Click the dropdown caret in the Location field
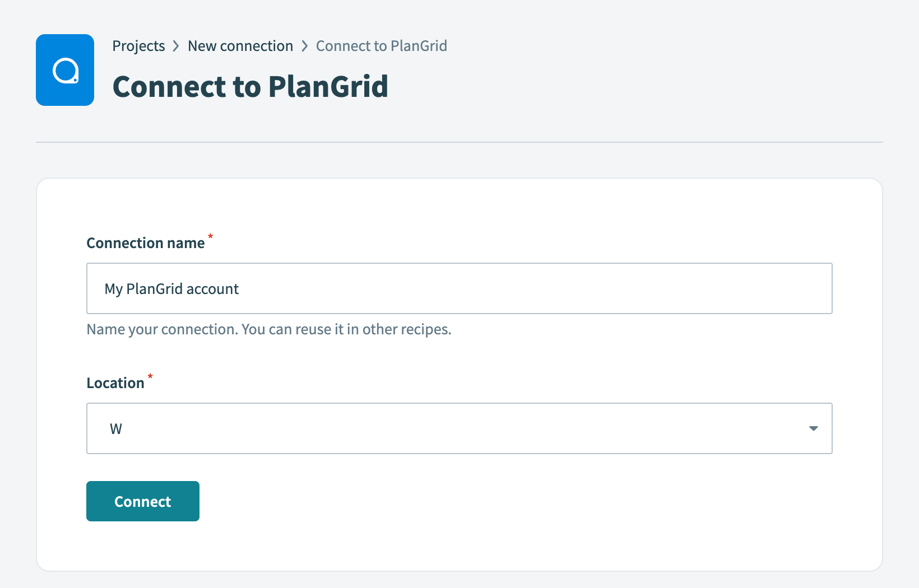This screenshot has height=588, width=919. coord(813,428)
